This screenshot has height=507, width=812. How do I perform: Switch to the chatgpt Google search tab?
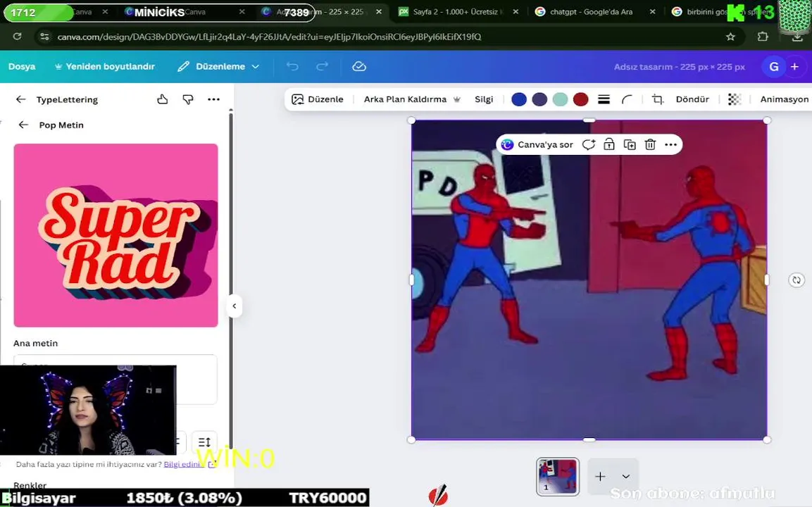coord(591,11)
